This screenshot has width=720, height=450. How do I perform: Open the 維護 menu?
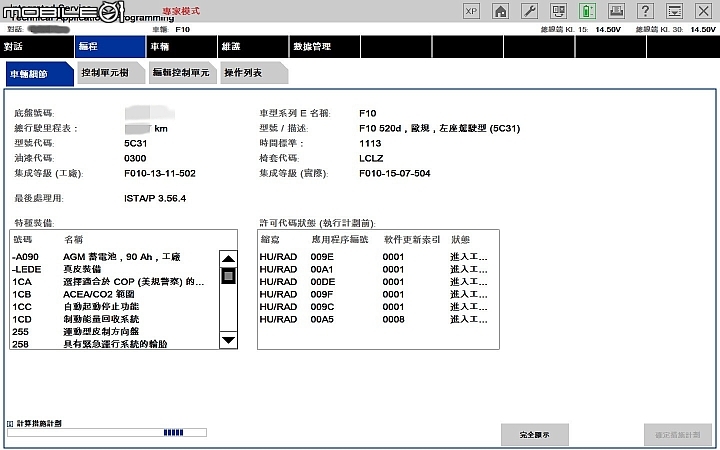click(253, 46)
